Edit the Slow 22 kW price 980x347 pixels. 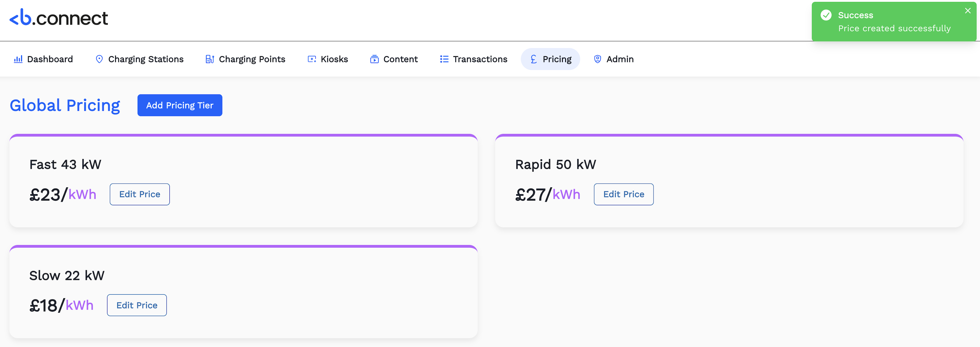[x=136, y=305]
